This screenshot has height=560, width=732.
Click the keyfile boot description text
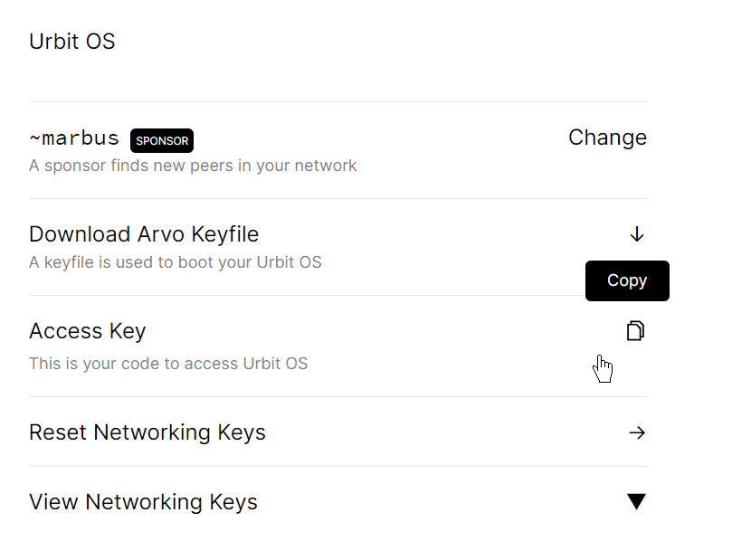click(176, 262)
